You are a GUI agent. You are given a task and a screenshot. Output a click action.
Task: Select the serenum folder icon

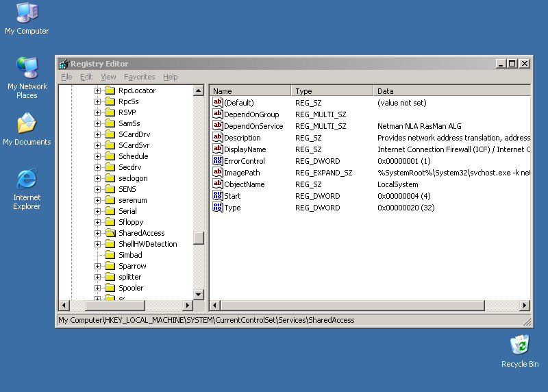point(110,200)
